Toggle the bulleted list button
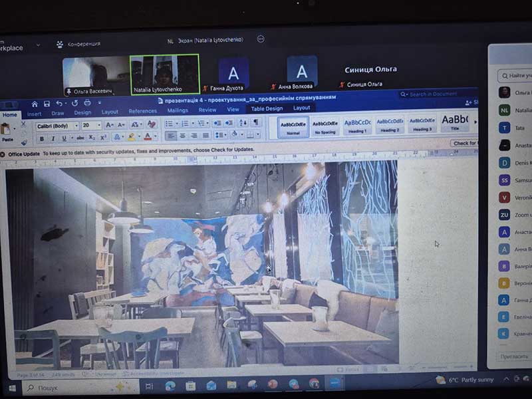This screenshot has width=532, height=399. click(x=169, y=124)
